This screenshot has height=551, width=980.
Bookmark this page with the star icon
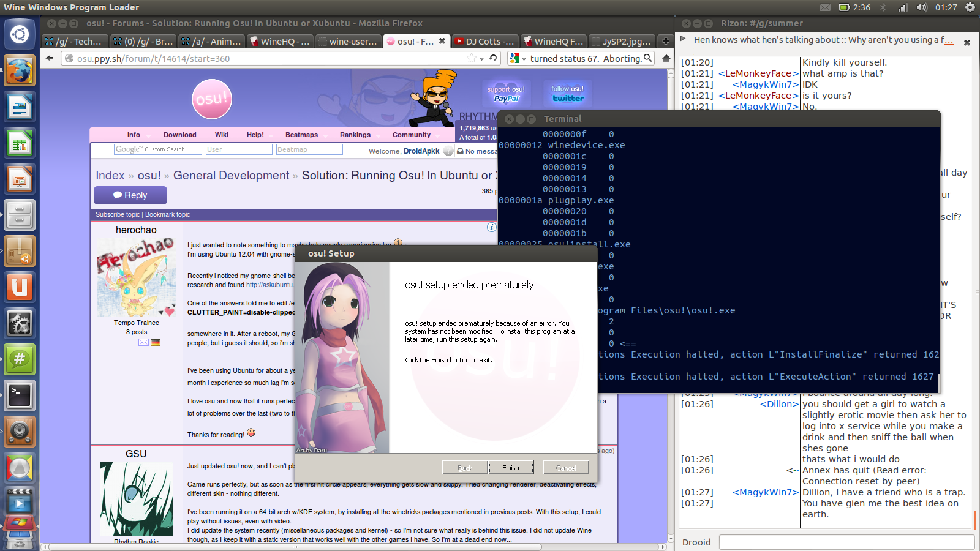(471, 58)
